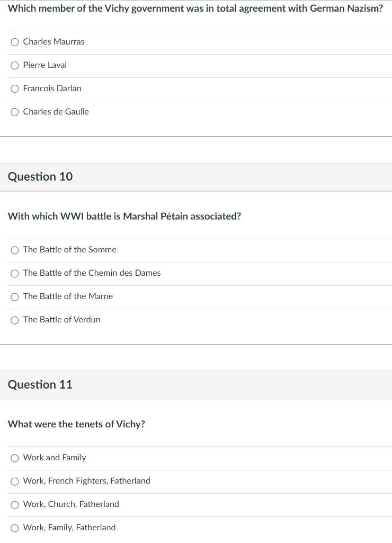Click the Work and Family answer label
The width and height of the screenshot is (392, 543).
55,458
